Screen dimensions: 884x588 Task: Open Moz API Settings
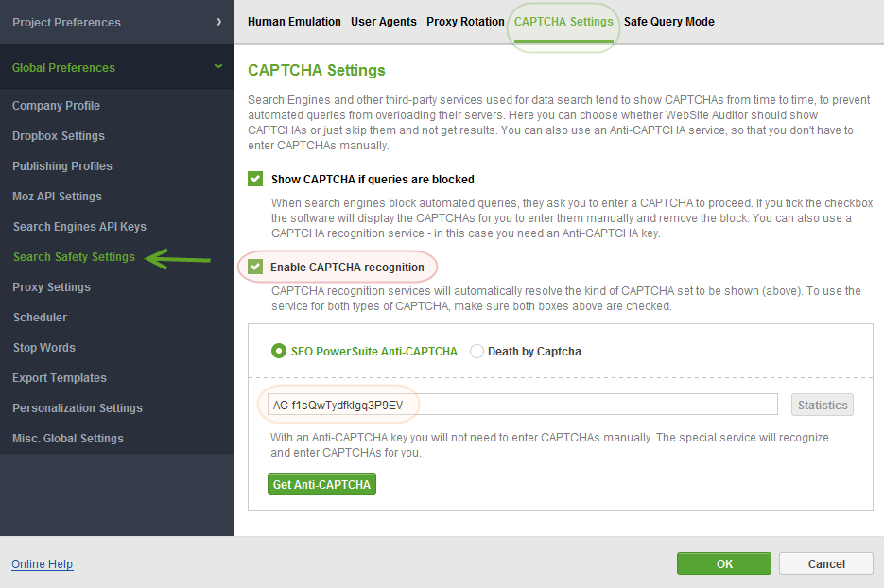pyautogui.click(x=57, y=197)
